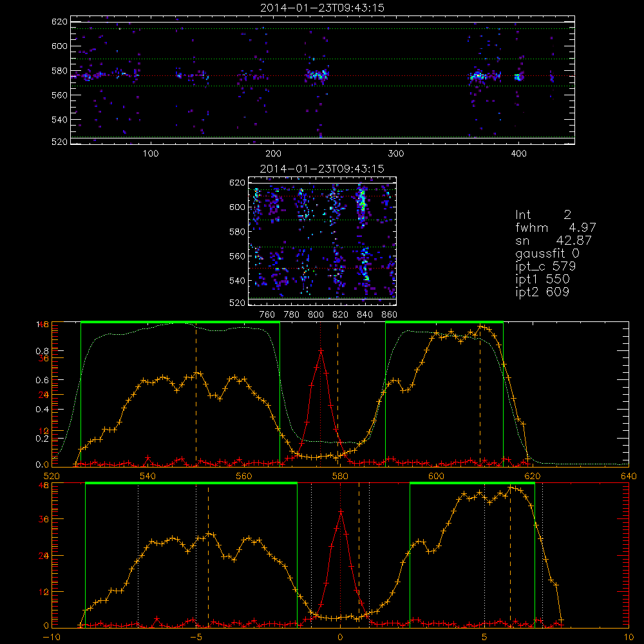Click x-axis label 5 of bottom profile plot
Viewport: 644px width, 644px height.
pyautogui.click(x=484, y=638)
